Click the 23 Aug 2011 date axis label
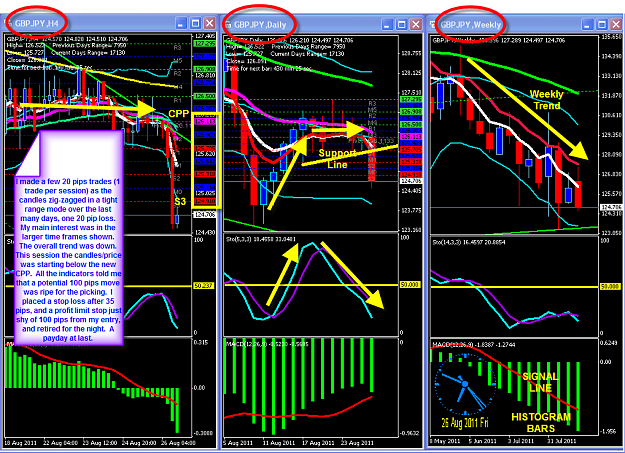This screenshot has width=625, height=453. click(x=357, y=443)
